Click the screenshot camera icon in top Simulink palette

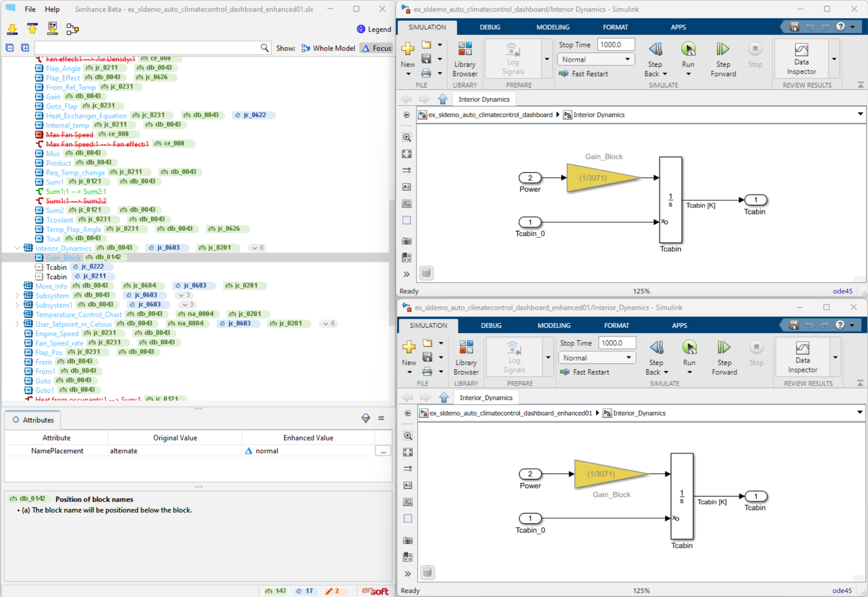point(407,241)
